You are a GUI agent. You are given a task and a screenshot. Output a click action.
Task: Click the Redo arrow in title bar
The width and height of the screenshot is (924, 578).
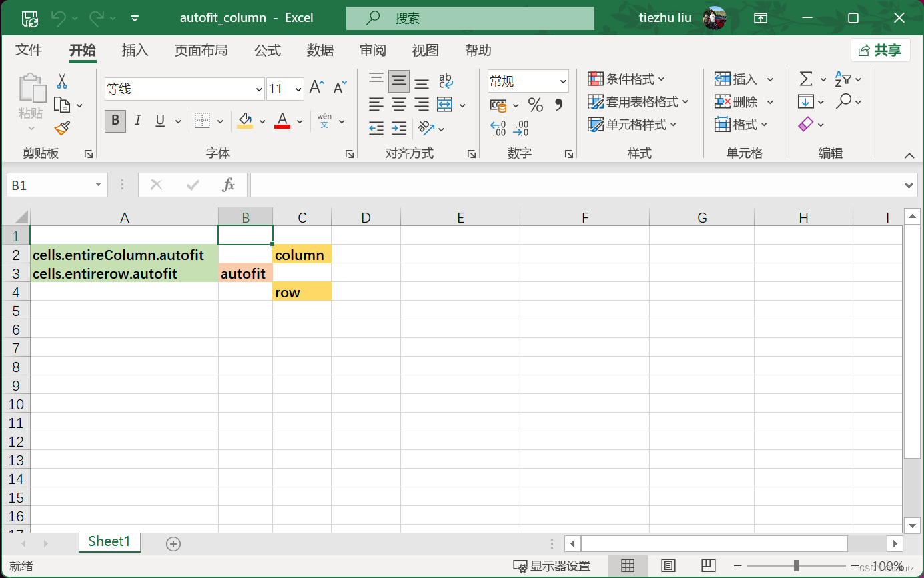coord(97,18)
